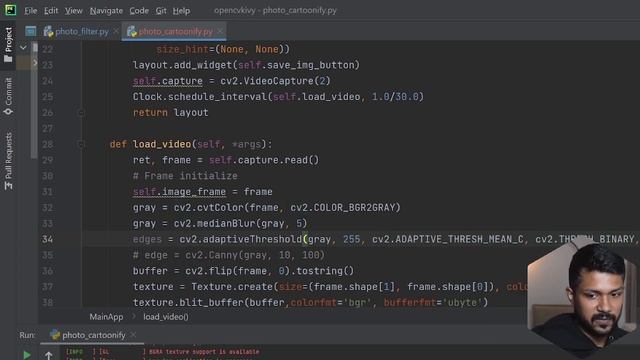Click on 'def load_video' definition
The image size is (640, 360).
150,144
